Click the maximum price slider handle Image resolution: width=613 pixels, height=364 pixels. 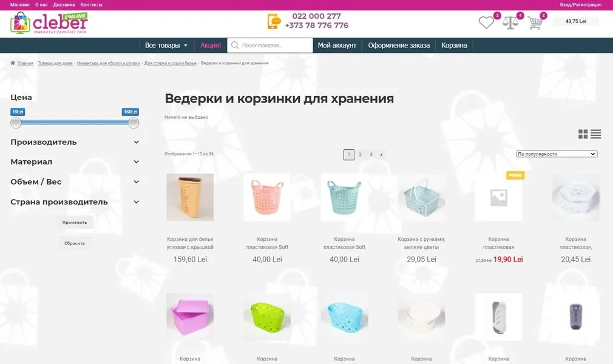(134, 123)
